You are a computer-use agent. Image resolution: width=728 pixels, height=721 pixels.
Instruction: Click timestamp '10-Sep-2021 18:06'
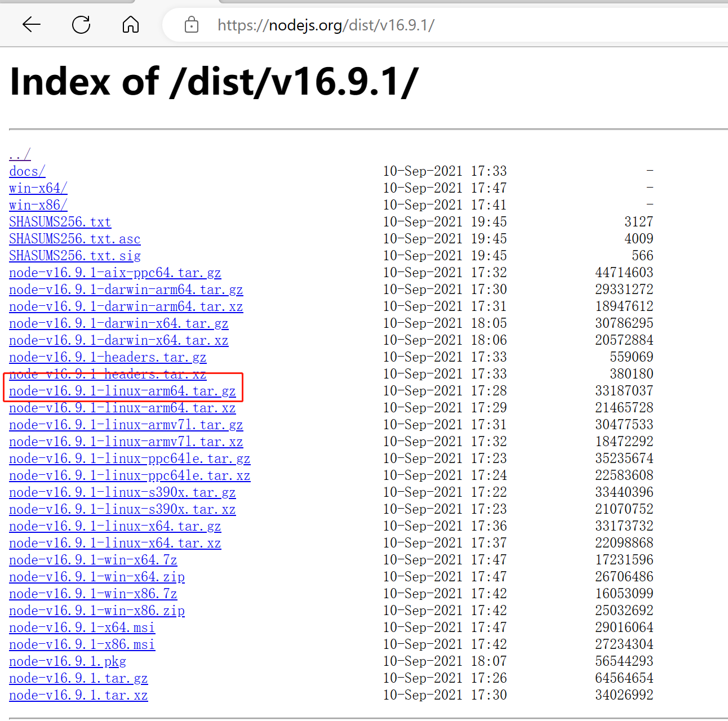click(445, 340)
